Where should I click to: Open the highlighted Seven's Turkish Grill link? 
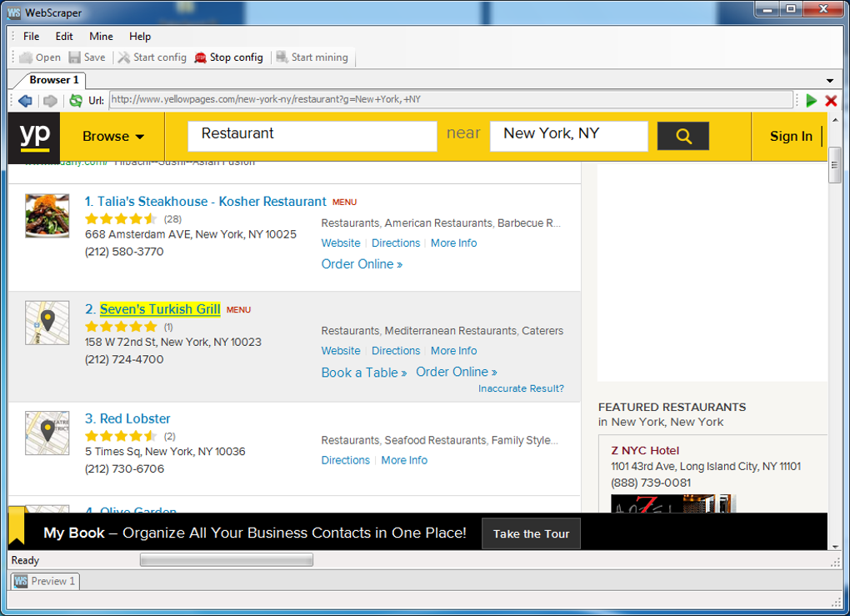[160, 309]
